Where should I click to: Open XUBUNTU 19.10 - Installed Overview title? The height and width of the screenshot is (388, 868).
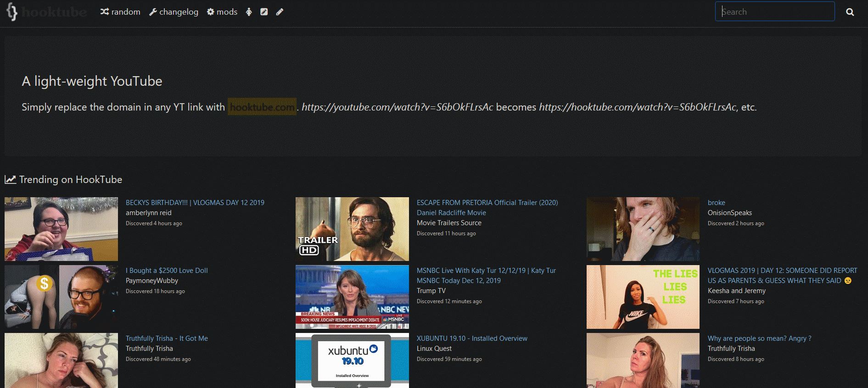click(472, 338)
